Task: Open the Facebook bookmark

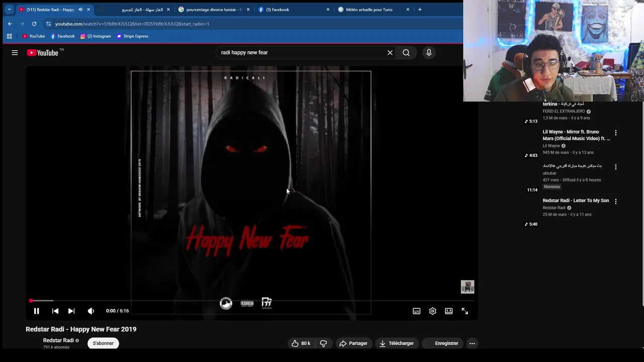Action: (x=62, y=36)
